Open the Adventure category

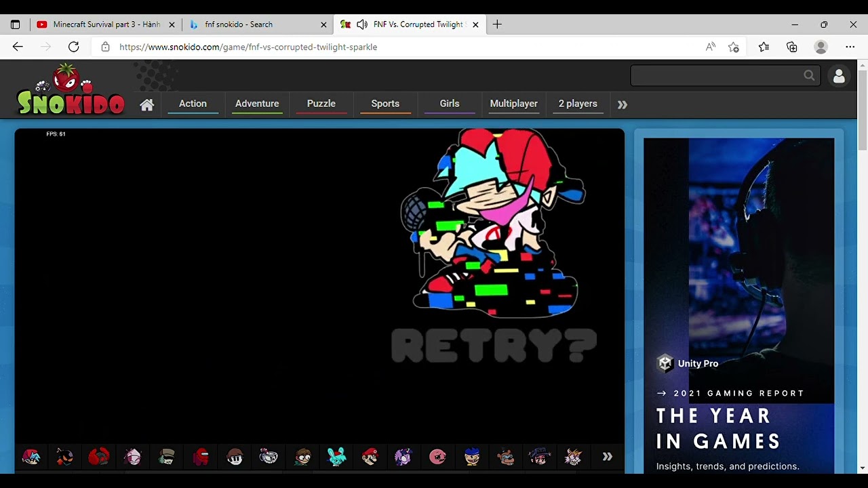(257, 104)
